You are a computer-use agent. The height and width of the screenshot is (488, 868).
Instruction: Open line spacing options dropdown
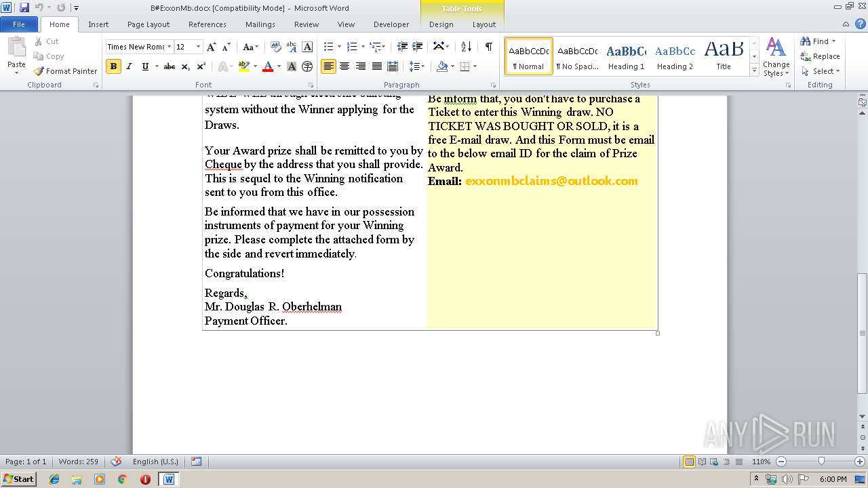coord(417,66)
